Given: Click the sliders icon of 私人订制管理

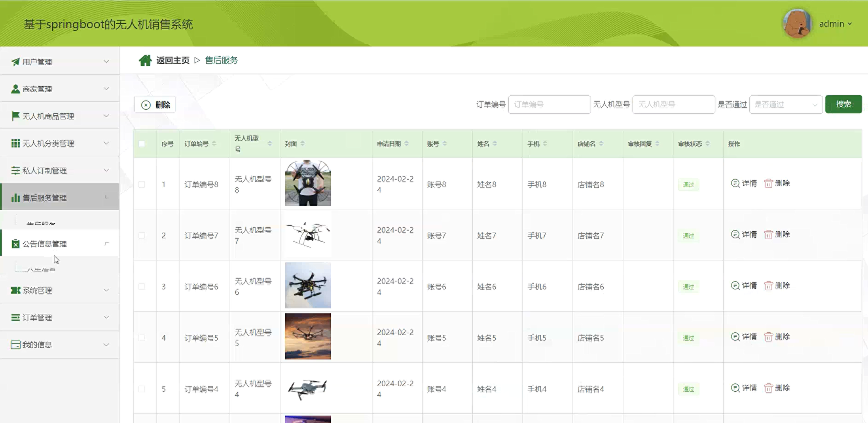Looking at the screenshot, I should (15, 170).
